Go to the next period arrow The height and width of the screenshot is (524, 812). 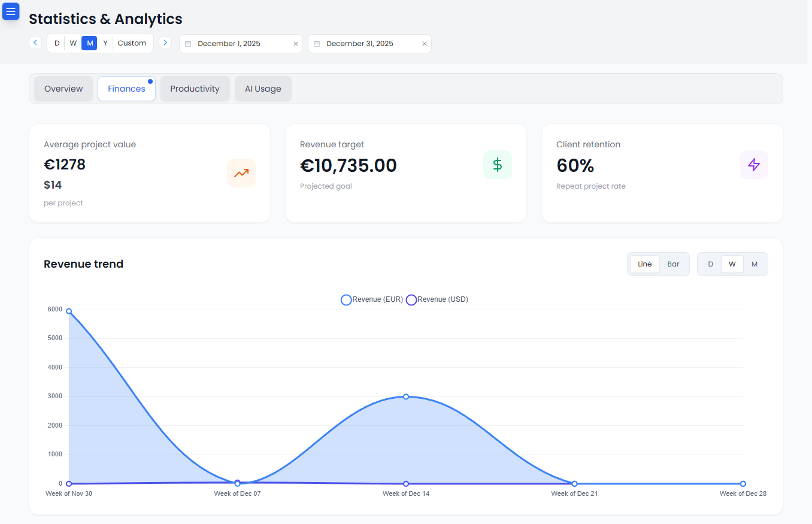tap(165, 43)
